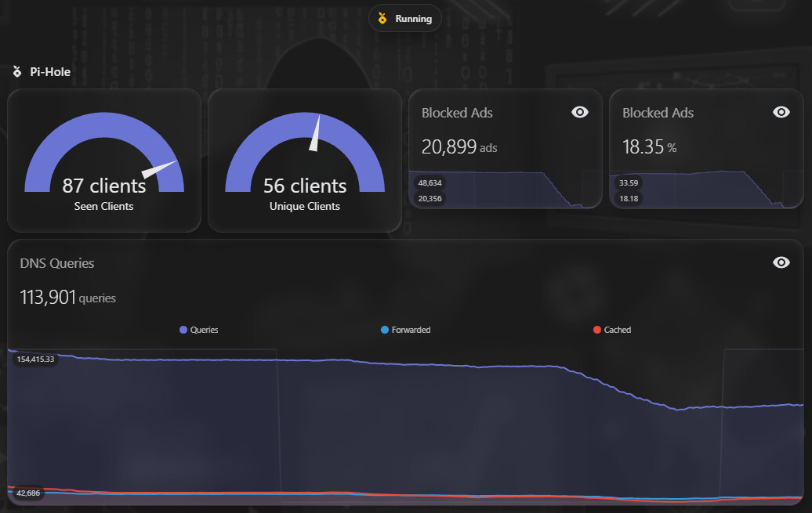Viewport: 812px width, 513px height.
Task: Click the needle of the Unique Clients gauge
Action: coord(315,133)
